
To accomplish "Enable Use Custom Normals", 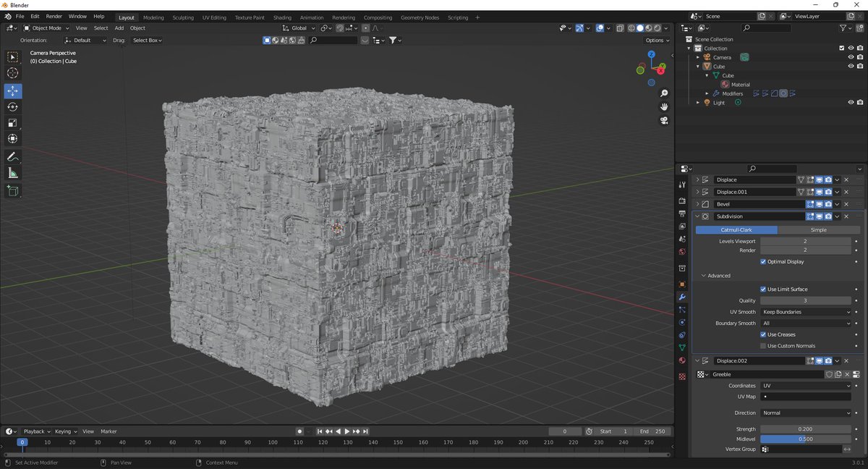I will [x=763, y=346].
